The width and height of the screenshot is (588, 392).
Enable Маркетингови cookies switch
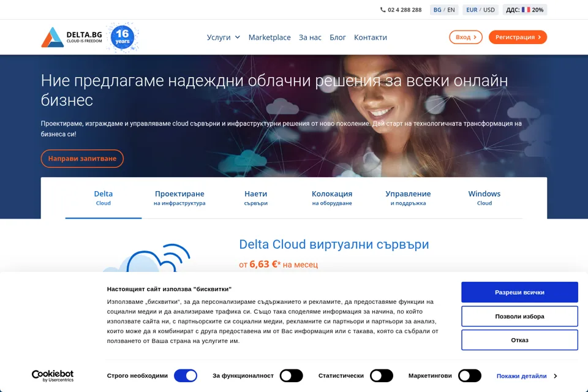click(x=470, y=375)
